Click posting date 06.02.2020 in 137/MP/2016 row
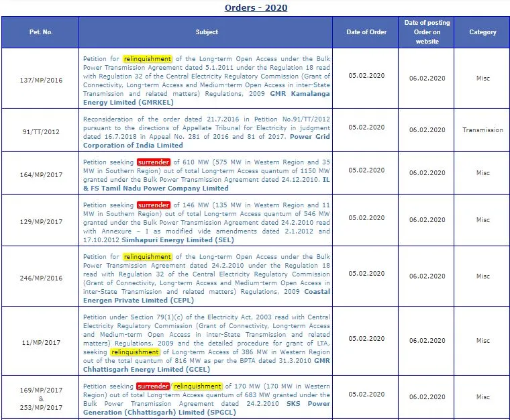Screen dimensions: 510x420 pos(427,78)
